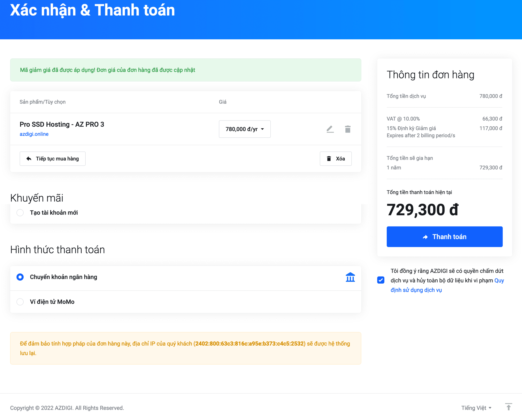Expand the Tiếng Việt language selector

click(476, 408)
